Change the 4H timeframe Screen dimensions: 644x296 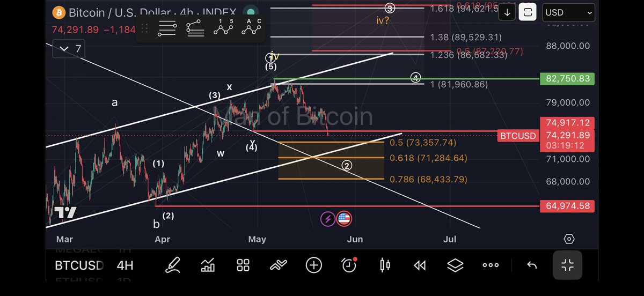(125, 265)
